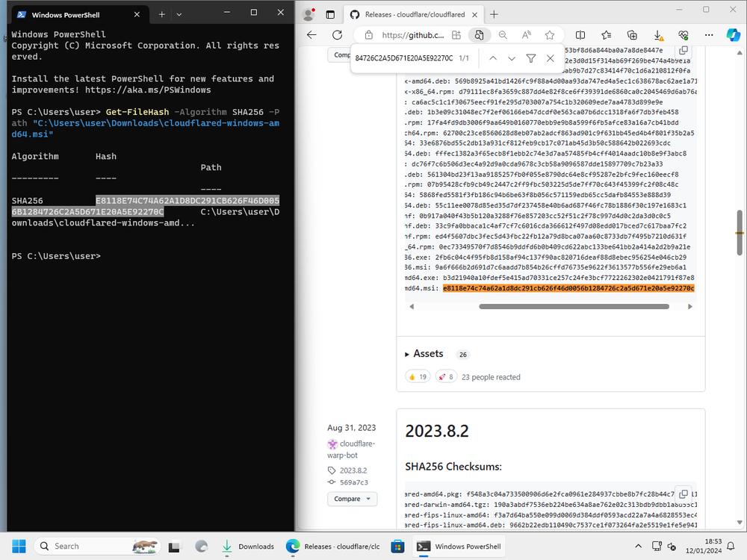Click the page vertical scrollbar thumb
This screenshot has width=747, height=560.
point(740,232)
